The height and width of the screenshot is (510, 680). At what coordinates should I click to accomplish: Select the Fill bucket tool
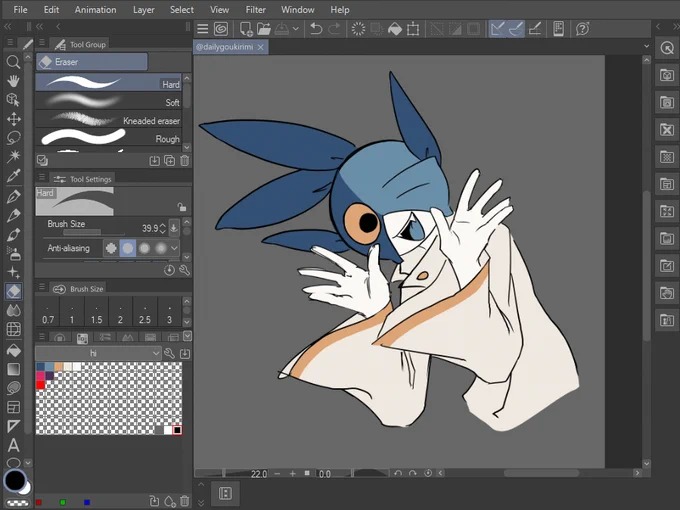13,350
